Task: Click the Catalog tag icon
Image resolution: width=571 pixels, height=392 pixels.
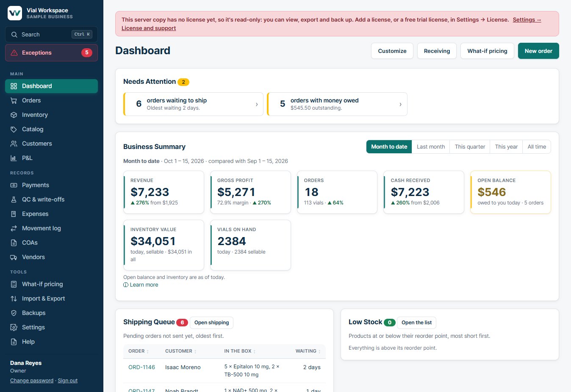Action: tap(14, 129)
